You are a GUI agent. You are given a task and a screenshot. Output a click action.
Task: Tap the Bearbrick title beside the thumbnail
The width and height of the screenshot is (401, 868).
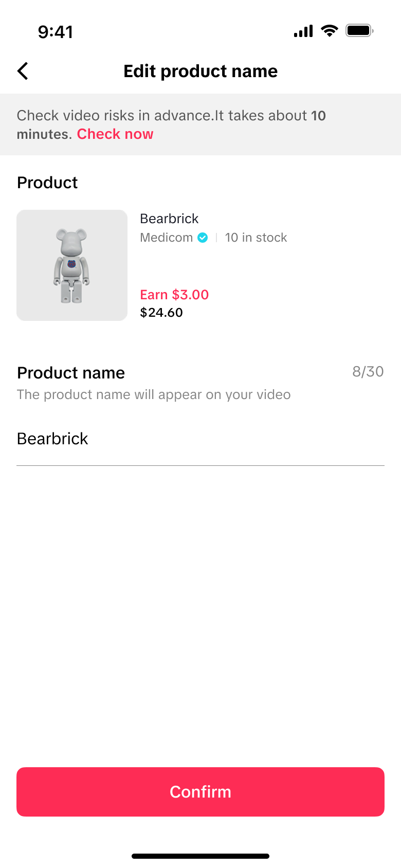point(169,219)
